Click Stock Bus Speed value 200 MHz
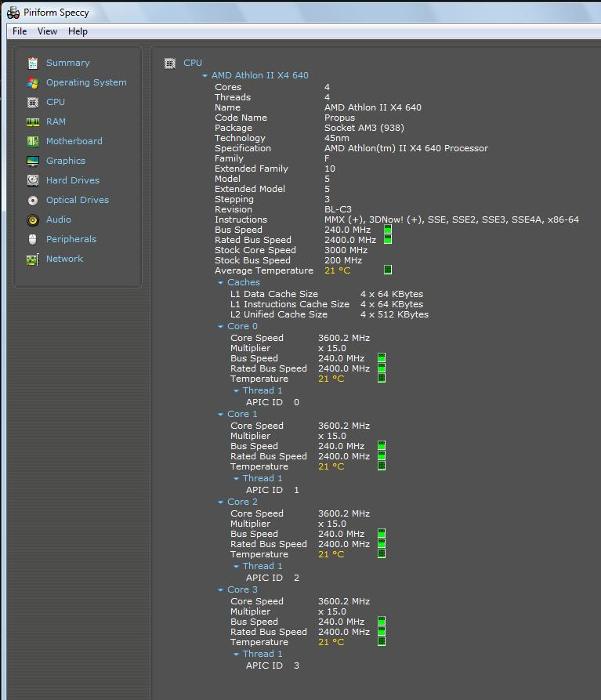Image resolution: width=601 pixels, height=700 pixels. (x=343, y=260)
